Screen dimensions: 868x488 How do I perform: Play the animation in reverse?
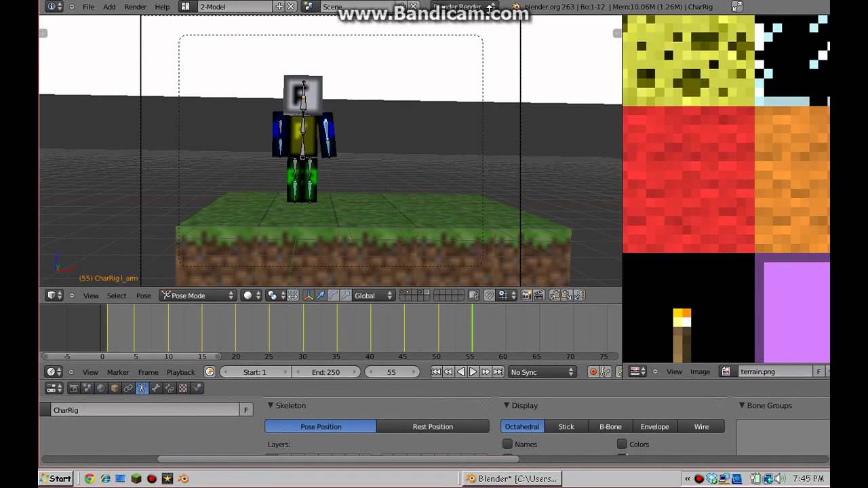click(x=461, y=372)
